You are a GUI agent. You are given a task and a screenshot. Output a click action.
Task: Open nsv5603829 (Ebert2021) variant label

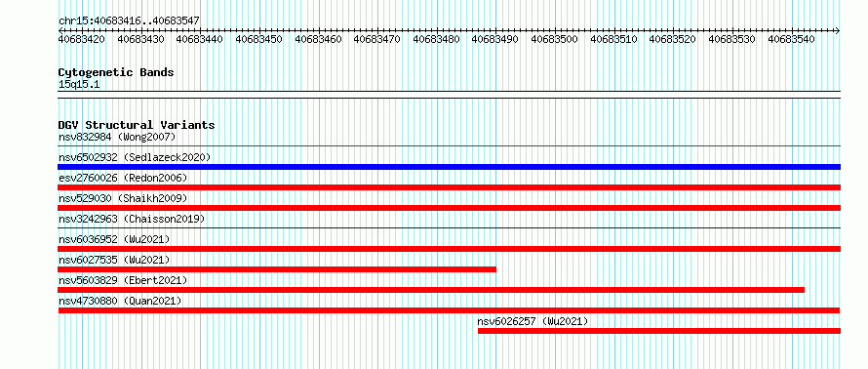coord(123,280)
